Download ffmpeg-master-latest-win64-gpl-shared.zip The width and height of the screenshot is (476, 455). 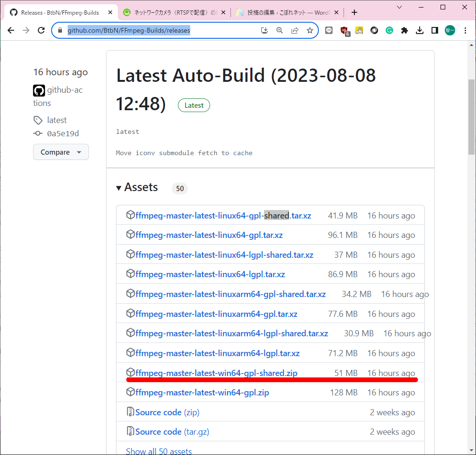(216, 373)
